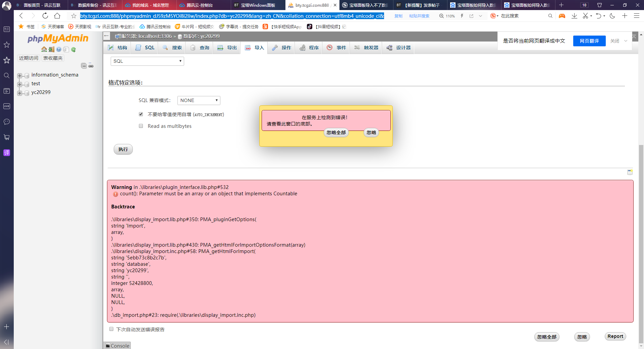Click the scissors screenshot tool icon
The width and height of the screenshot is (644, 349).
point(586,16)
